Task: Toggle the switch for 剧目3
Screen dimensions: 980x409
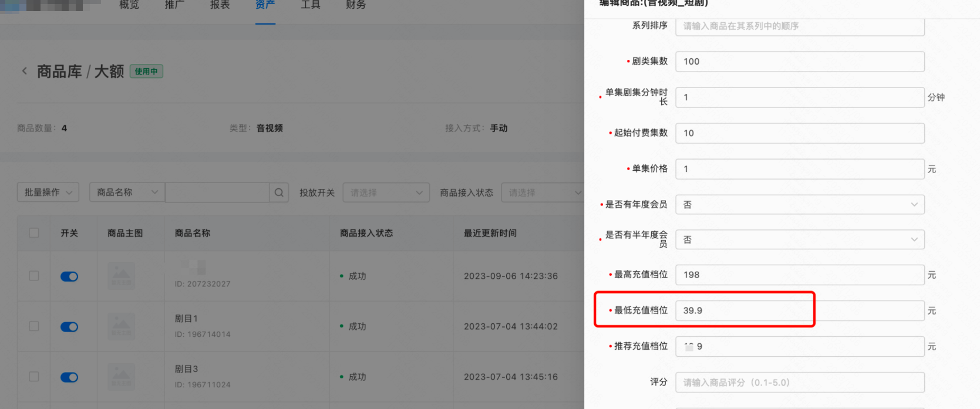Action: point(69,377)
